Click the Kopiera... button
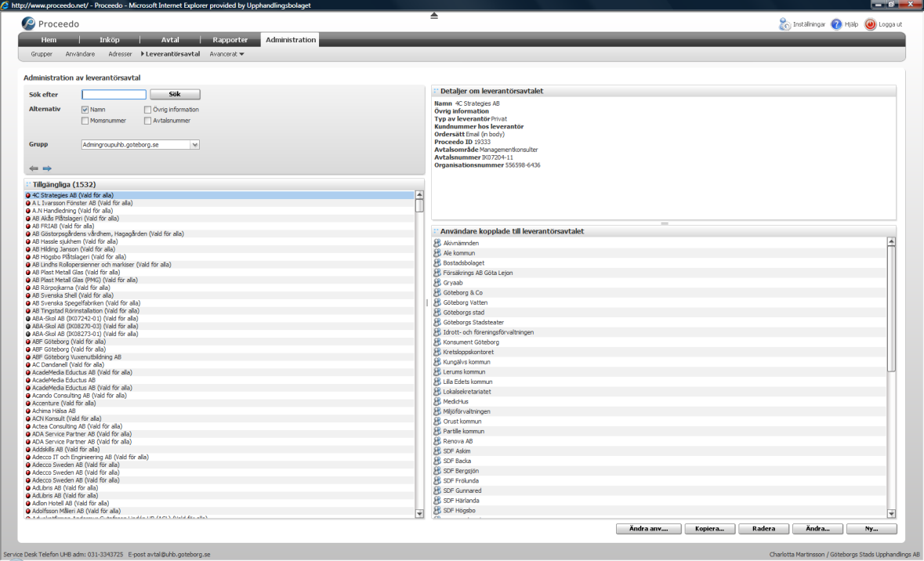Image resolution: width=924 pixels, height=561 pixels. coord(709,529)
